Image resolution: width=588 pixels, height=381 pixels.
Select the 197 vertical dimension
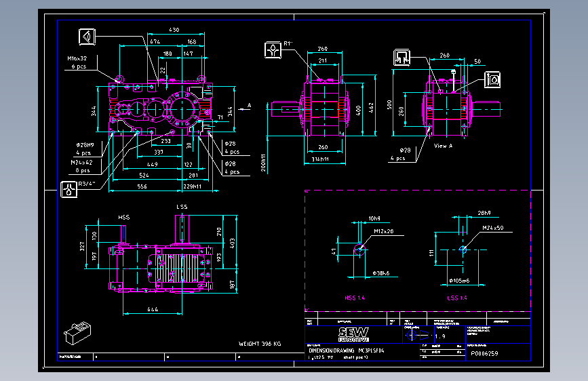(x=94, y=256)
